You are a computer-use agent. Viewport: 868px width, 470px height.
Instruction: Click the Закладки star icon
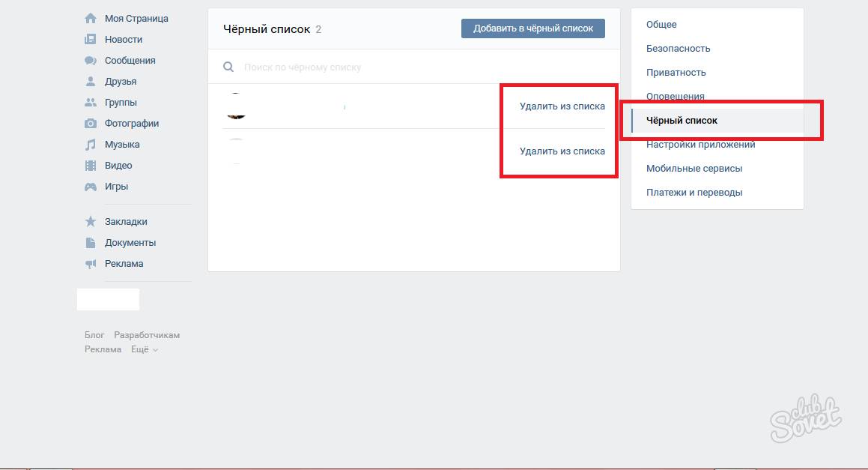tap(91, 221)
